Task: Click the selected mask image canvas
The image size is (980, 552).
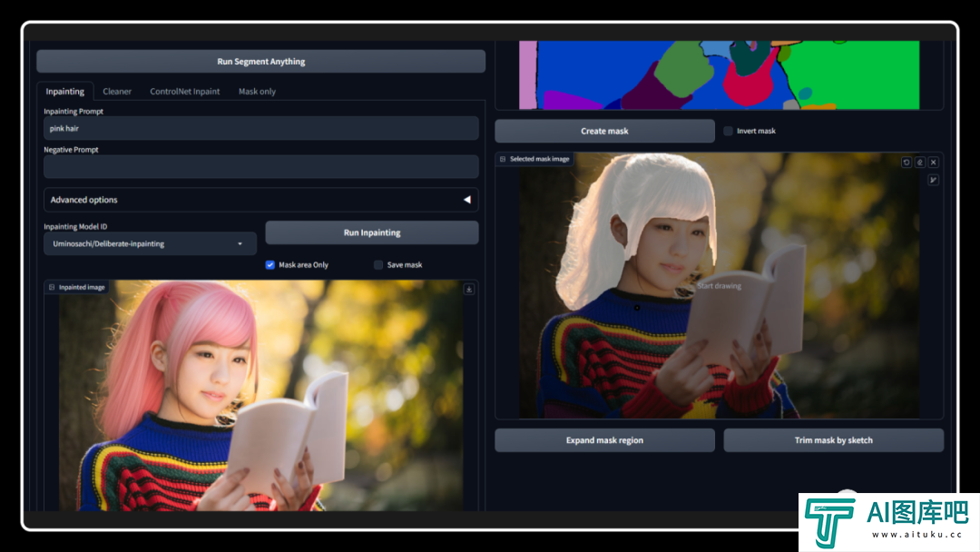Action: pyautogui.click(x=719, y=286)
